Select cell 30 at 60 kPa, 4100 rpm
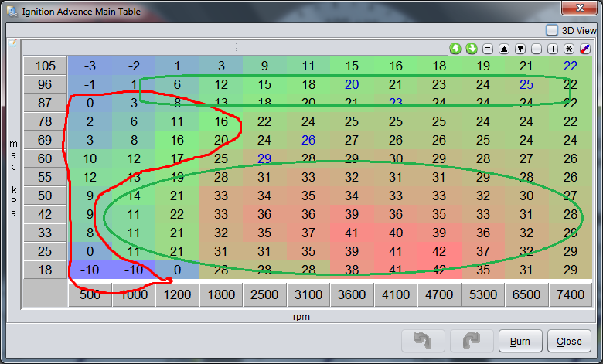 tap(396, 158)
